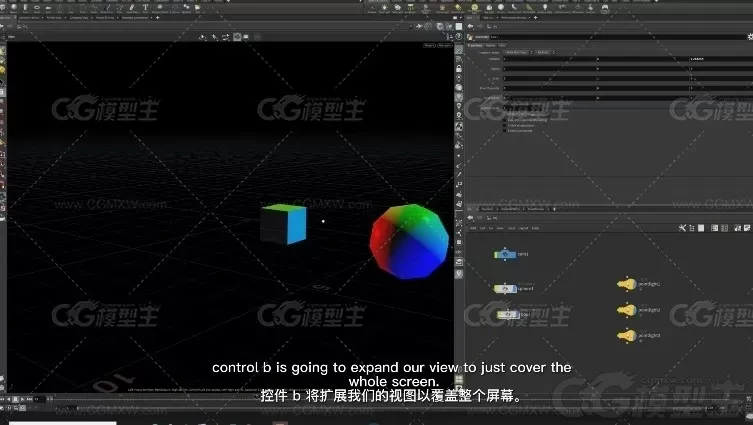
Task: Select the Sphere shelf tool
Action: [x=13, y=7]
